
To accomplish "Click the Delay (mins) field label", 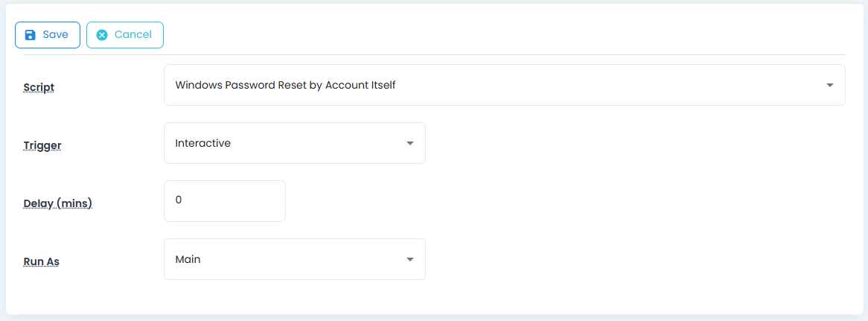I will 57,203.
